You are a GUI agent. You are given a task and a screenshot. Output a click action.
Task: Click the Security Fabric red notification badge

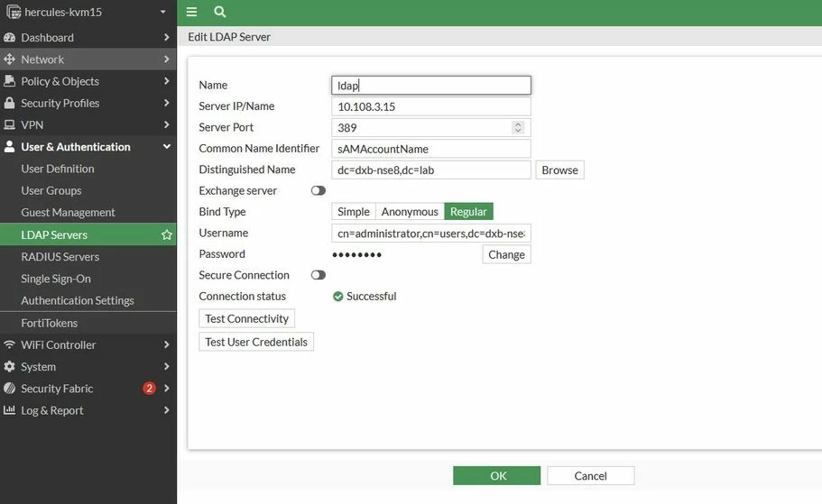tap(150, 389)
